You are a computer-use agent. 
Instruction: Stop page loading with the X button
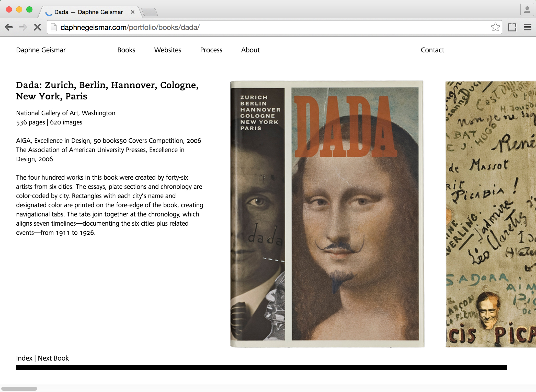tap(38, 27)
